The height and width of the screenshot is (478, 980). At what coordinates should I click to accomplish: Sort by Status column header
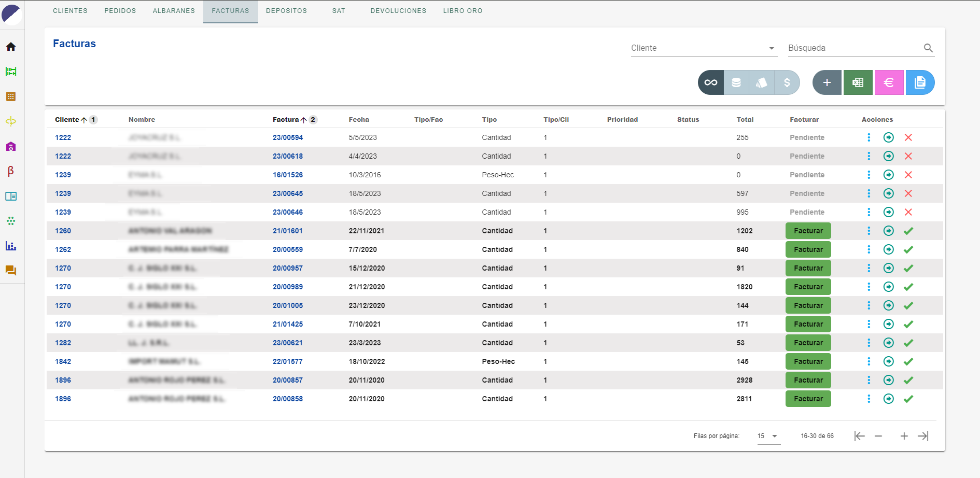coord(688,120)
